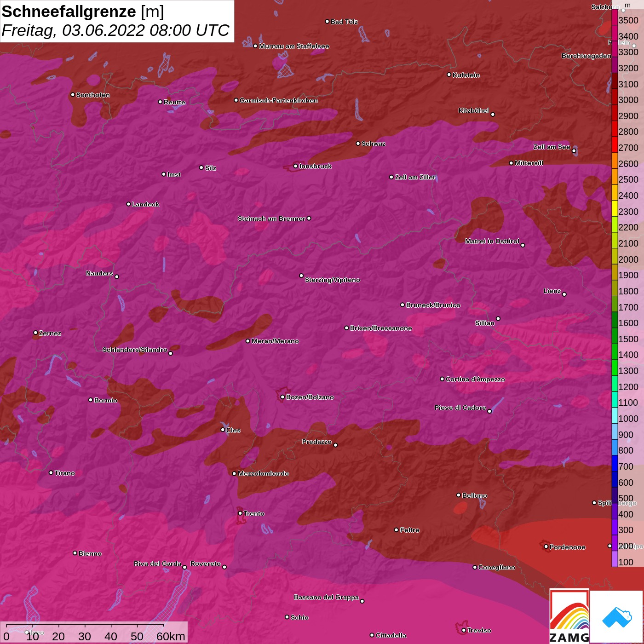Click the blue thumbs-up cloud logo
The height and width of the screenshot is (644, 644).
617,617
